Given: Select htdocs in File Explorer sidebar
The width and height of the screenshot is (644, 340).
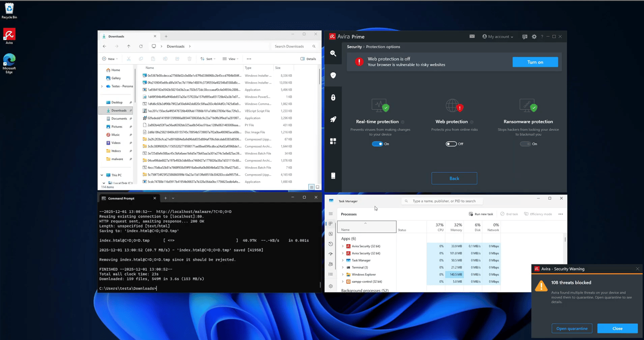Looking at the screenshot, I should pos(116,151).
